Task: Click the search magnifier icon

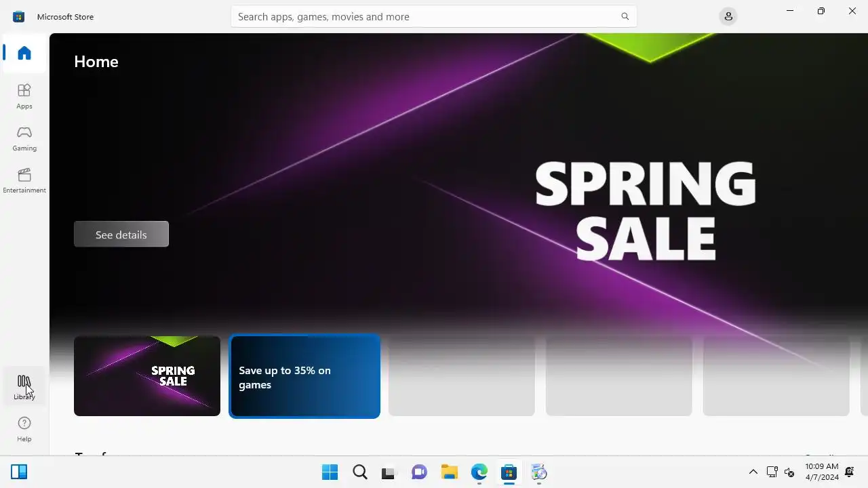Action: 625,16
